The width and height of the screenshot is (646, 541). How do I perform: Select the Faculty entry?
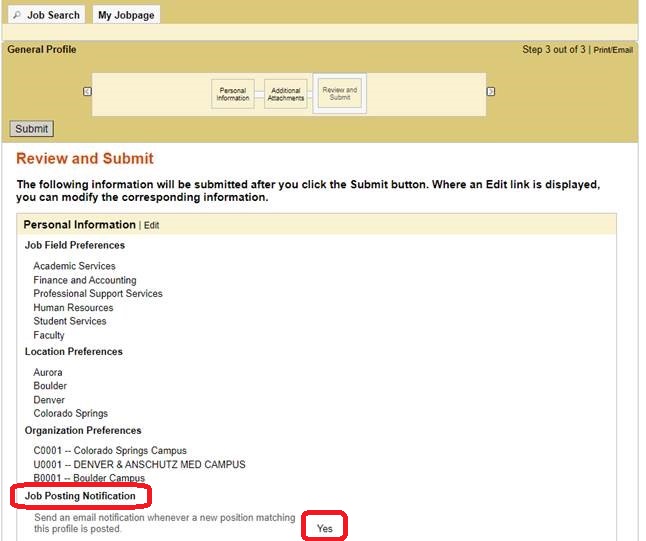(x=49, y=335)
